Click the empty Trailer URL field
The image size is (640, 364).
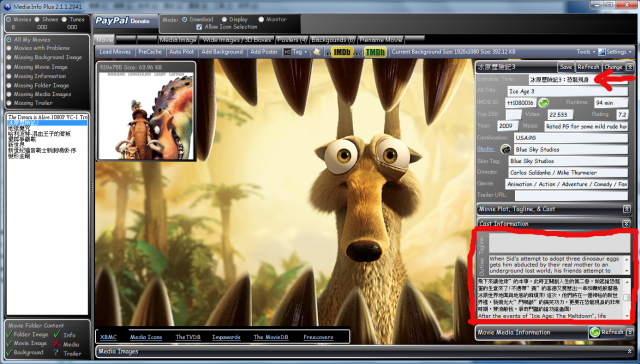pos(571,195)
